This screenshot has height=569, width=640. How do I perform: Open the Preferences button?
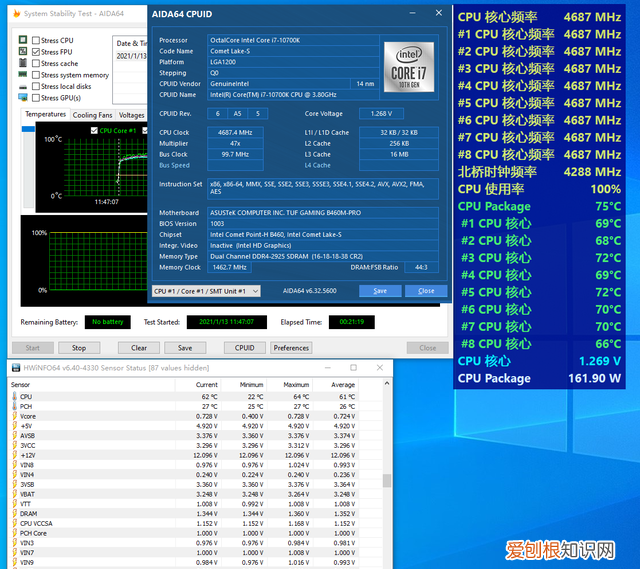[x=291, y=348]
